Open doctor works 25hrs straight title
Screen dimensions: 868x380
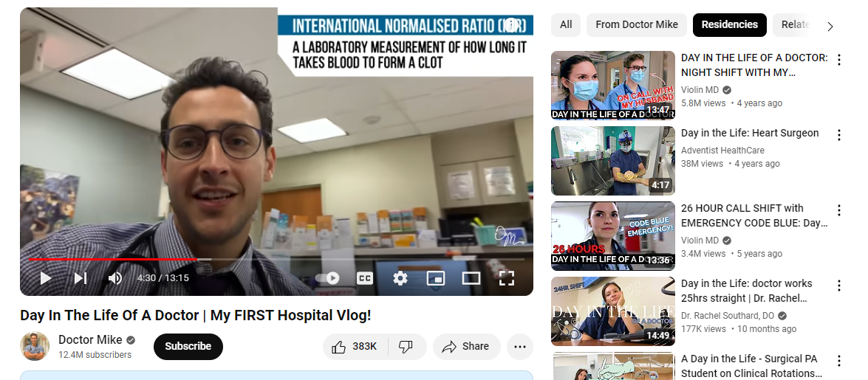[x=747, y=291]
